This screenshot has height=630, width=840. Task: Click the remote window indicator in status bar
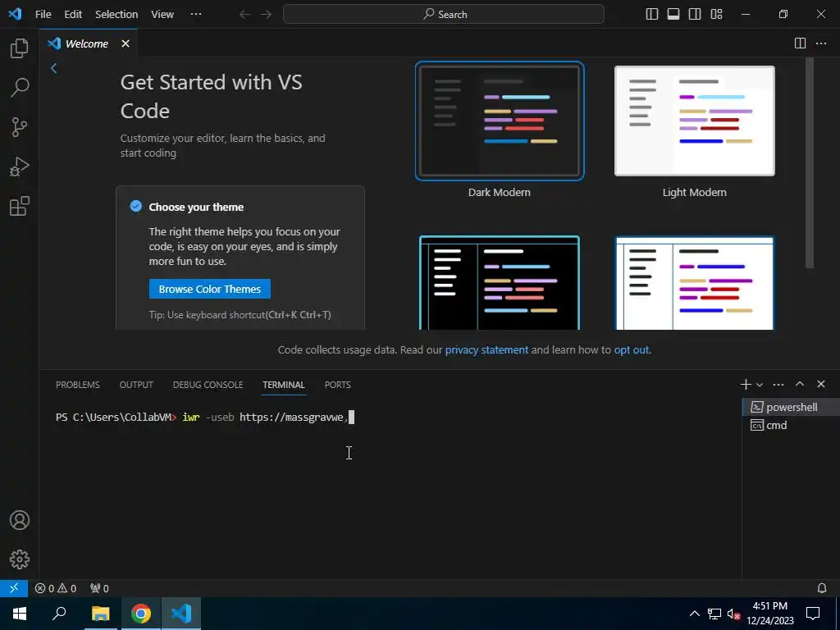14,588
